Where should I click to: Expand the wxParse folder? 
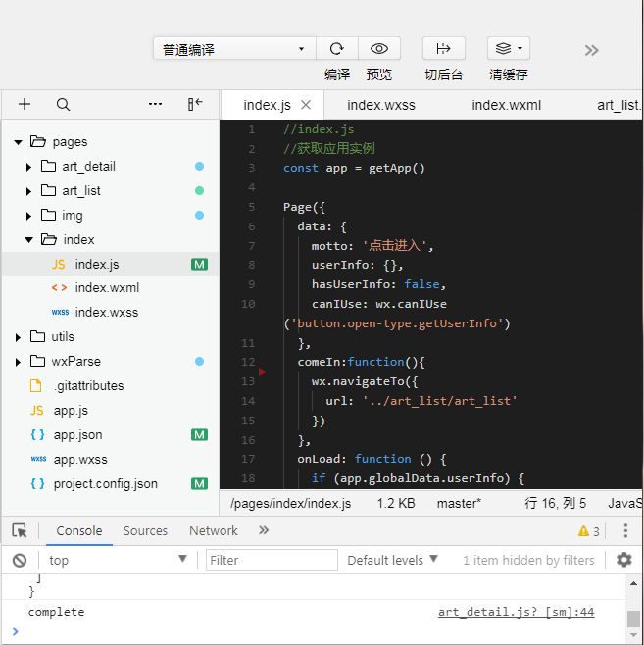pyautogui.click(x=18, y=362)
